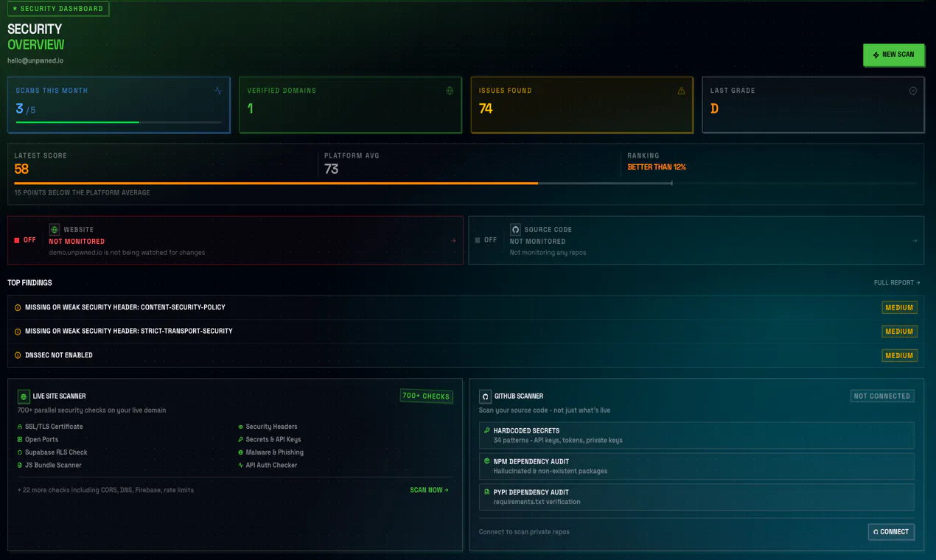Screen dimensions: 936x560
Task: Click the warning triangle icon in Issues Found
Action: tap(681, 91)
